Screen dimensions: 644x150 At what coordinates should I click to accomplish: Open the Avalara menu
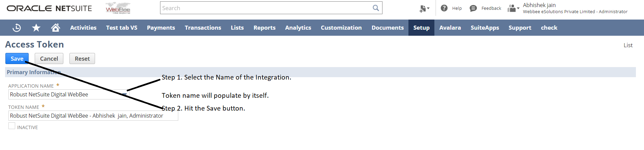tap(450, 28)
